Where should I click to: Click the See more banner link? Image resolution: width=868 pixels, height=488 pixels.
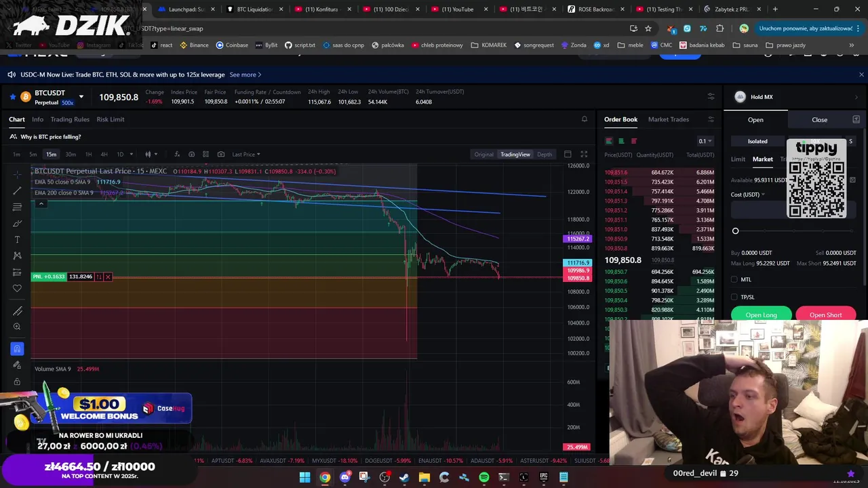pos(245,75)
